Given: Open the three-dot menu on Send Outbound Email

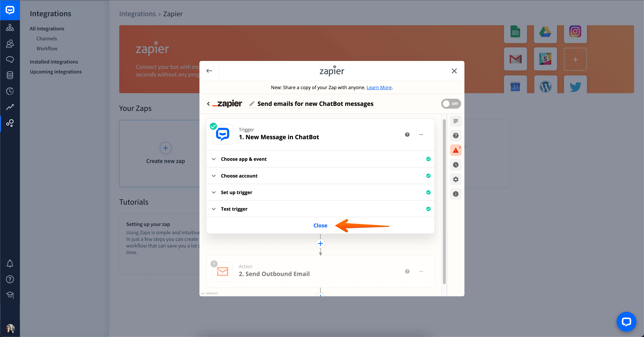Looking at the screenshot, I should pos(421,271).
